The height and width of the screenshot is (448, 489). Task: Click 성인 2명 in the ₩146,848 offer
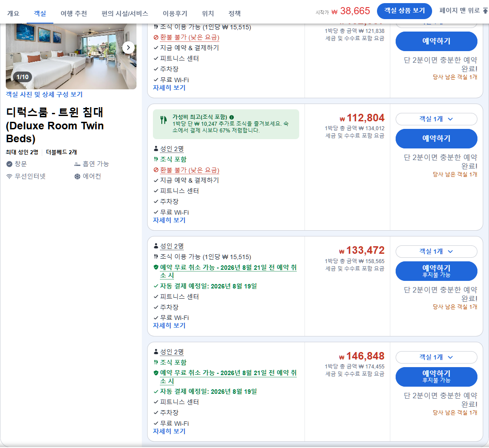click(x=172, y=352)
